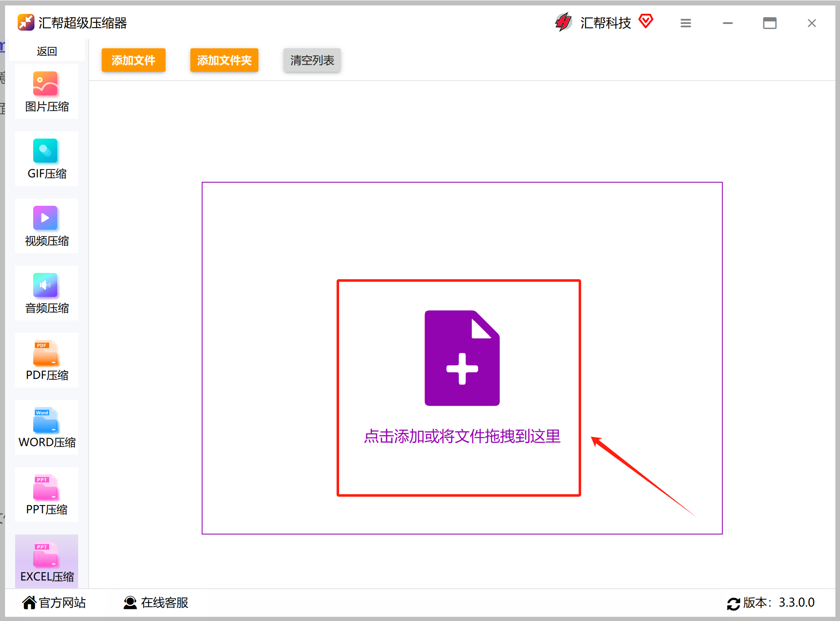Minimize the compressor window
The image size is (840, 621).
[x=727, y=23]
